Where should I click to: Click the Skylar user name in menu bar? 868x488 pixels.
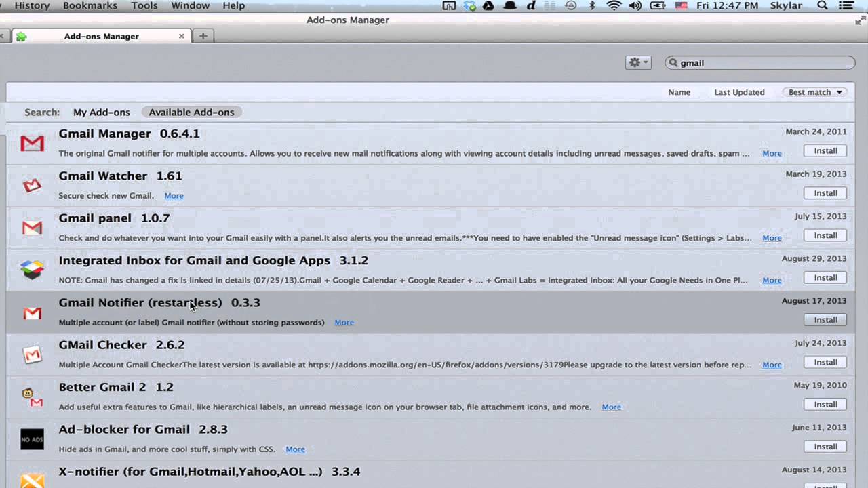[786, 5]
